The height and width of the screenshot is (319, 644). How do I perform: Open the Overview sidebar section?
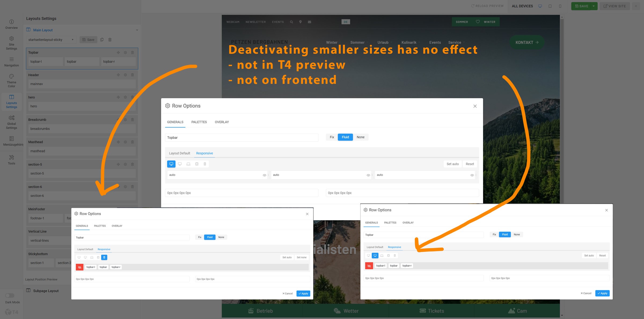11,24
